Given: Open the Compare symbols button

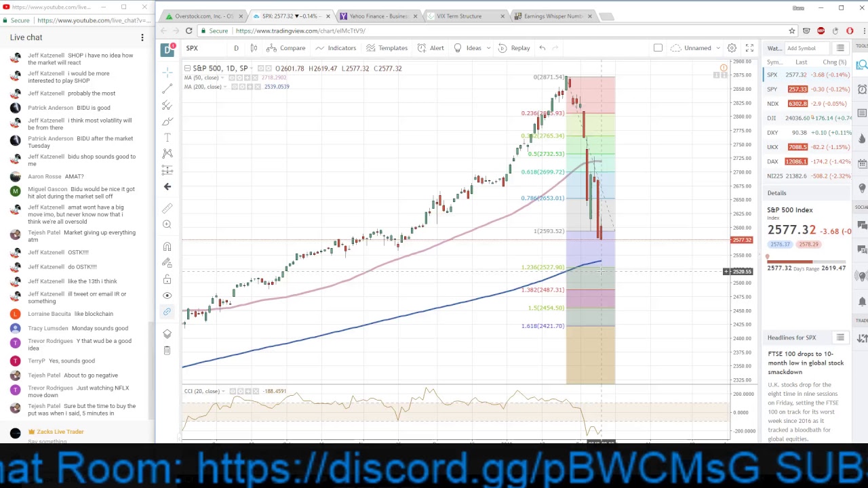Looking at the screenshot, I should (286, 48).
